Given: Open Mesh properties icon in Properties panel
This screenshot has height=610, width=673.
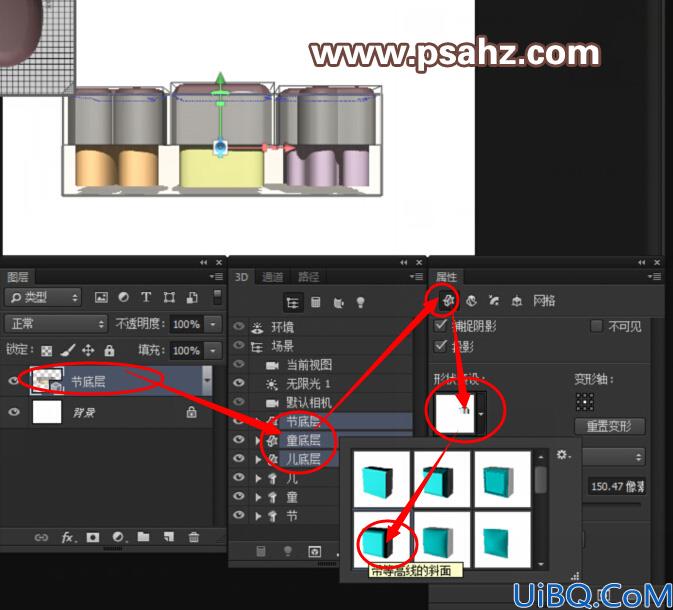Looking at the screenshot, I should click(x=448, y=300).
